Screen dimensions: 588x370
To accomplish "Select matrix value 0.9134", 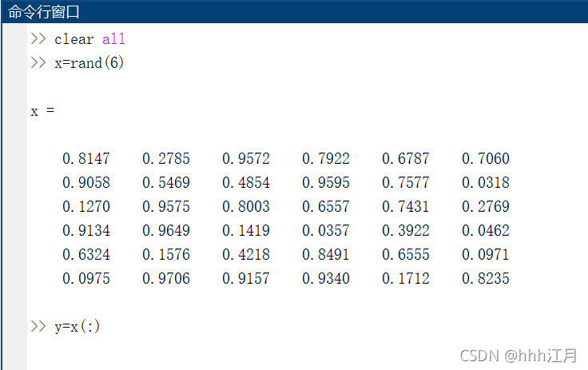I will pos(86,230).
